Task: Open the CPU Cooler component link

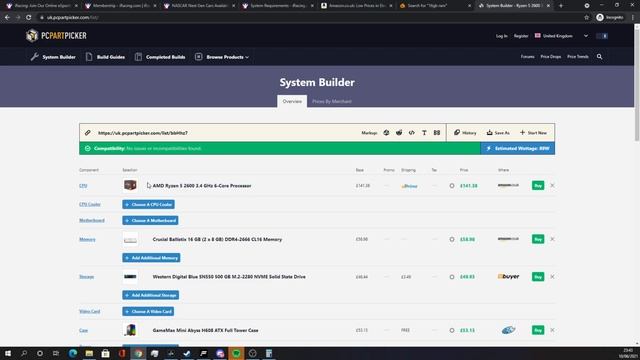Action: point(90,204)
